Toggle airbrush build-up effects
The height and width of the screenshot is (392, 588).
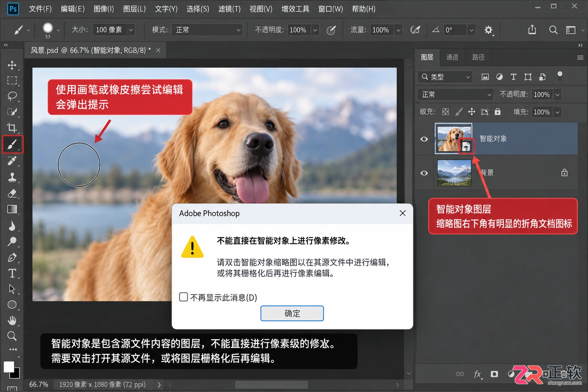[415, 30]
